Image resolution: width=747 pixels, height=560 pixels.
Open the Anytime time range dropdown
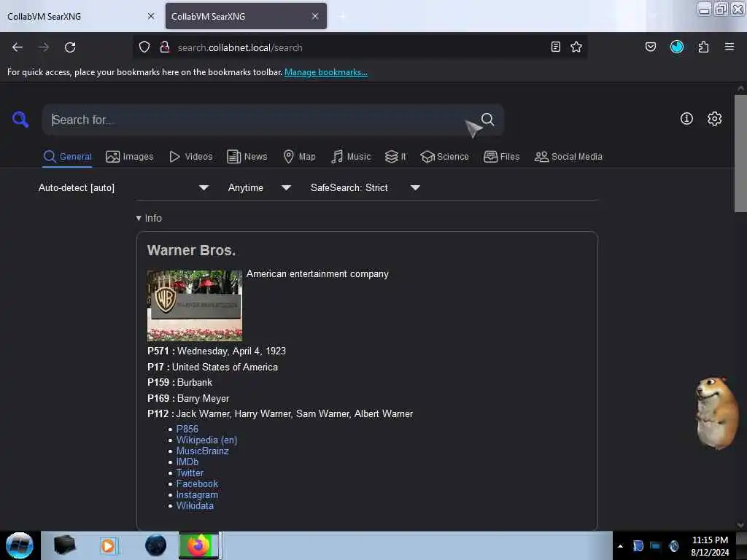(259, 187)
